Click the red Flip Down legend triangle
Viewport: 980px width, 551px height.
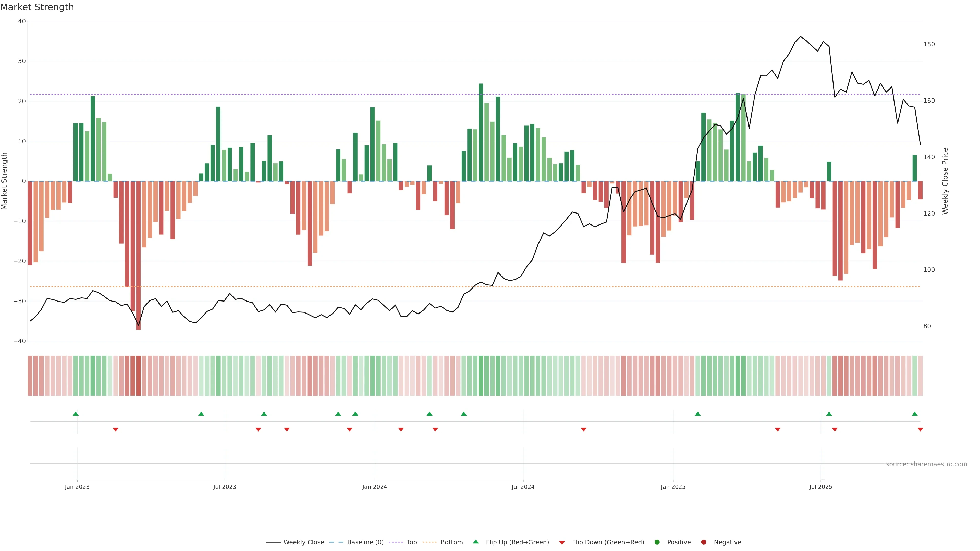pyautogui.click(x=562, y=543)
